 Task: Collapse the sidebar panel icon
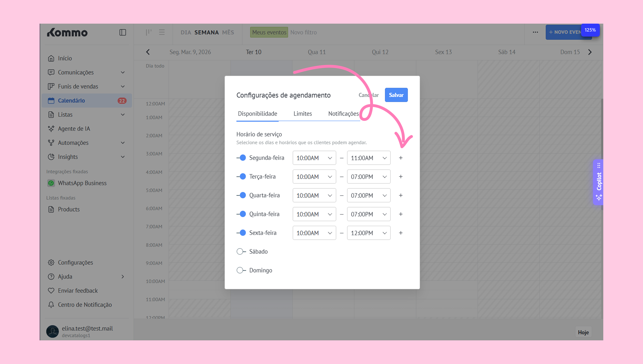click(122, 32)
